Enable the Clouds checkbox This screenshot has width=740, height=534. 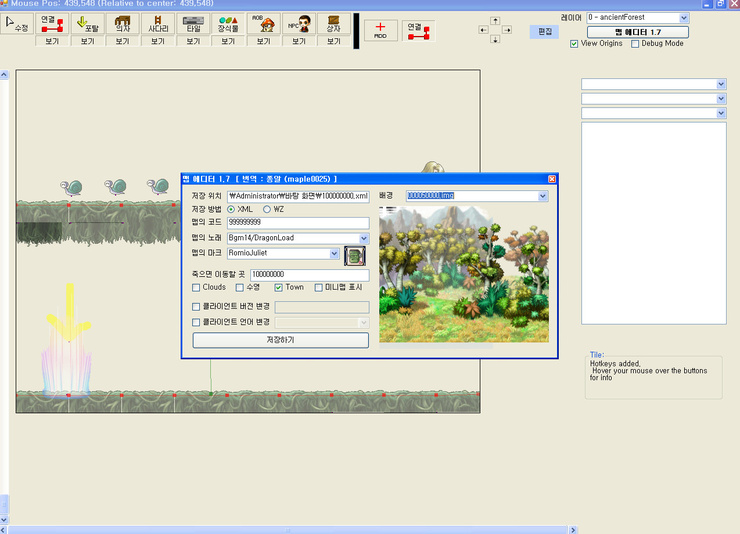(196, 287)
